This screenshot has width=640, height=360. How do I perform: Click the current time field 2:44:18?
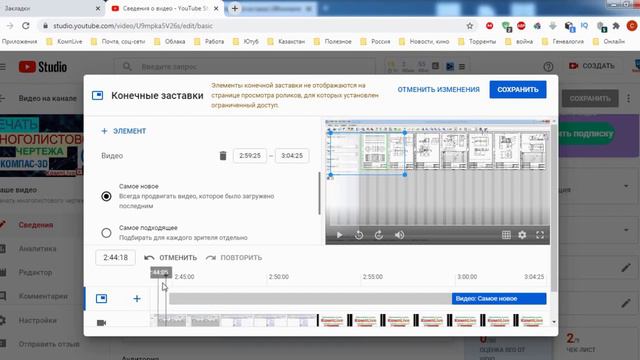pyautogui.click(x=116, y=258)
